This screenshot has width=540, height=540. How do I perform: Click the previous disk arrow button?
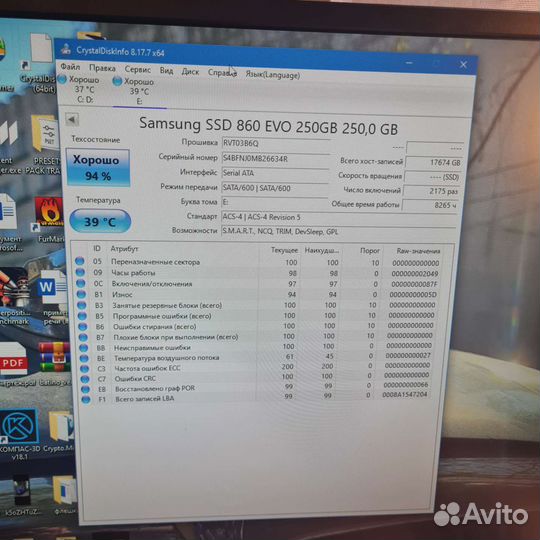(x=72, y=120)
